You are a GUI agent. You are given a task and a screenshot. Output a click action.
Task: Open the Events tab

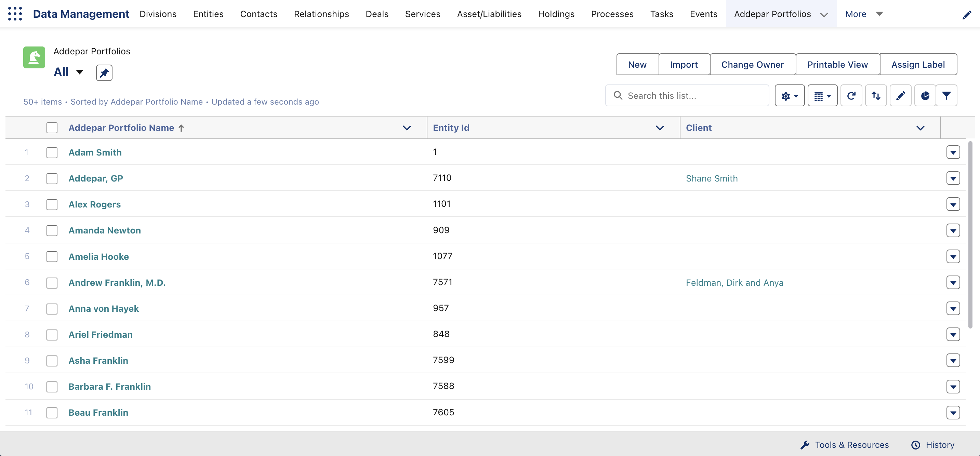pos(703,14)
